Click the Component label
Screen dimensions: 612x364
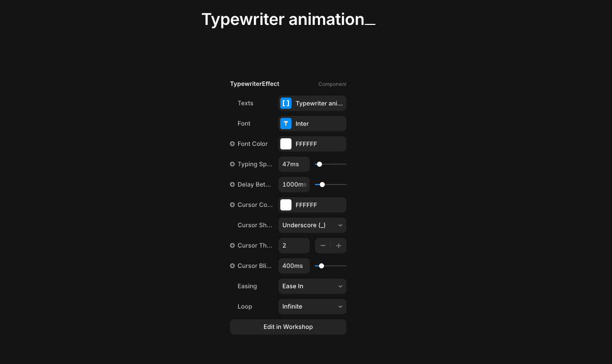(332, 84)
